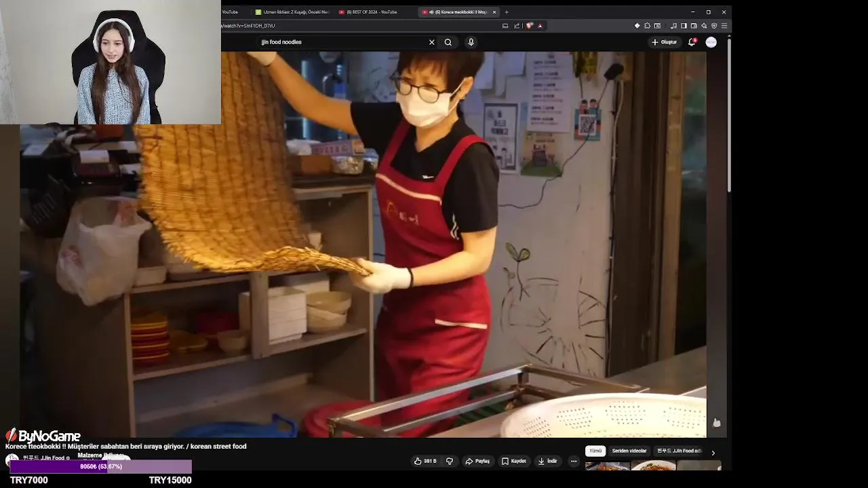Image resolution: width=868 pixels, height=488 pixels.
Task: Click the extension icon left of the puzzle
Action: point(637,26)
